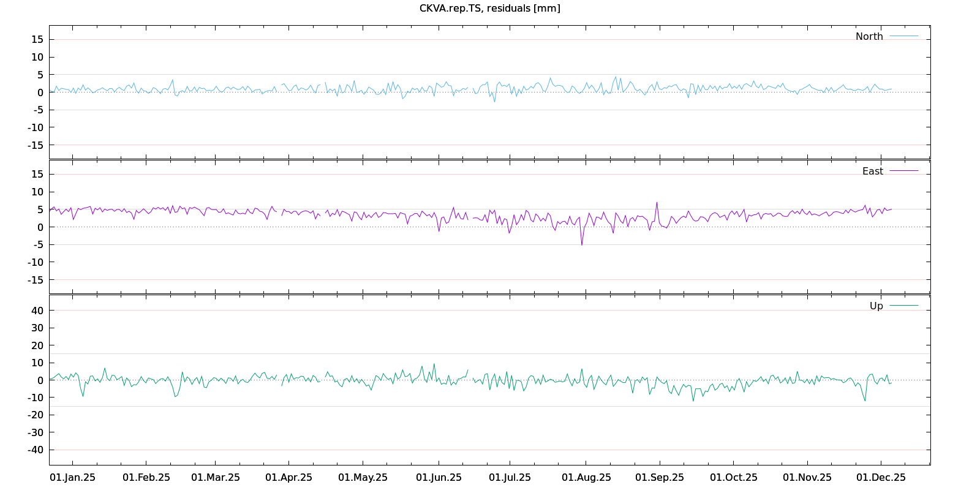Click the CKVA.rep.TS residuals chart title
Image resolution: width=980 pixels, height=490 pixels.
(x=489, y=8)
